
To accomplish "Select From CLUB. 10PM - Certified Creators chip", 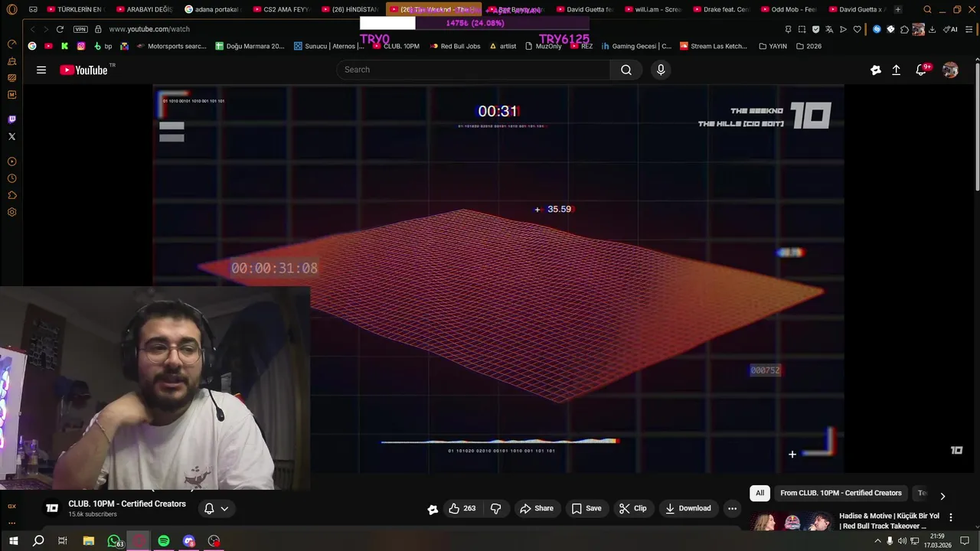I will pos(841,493).
